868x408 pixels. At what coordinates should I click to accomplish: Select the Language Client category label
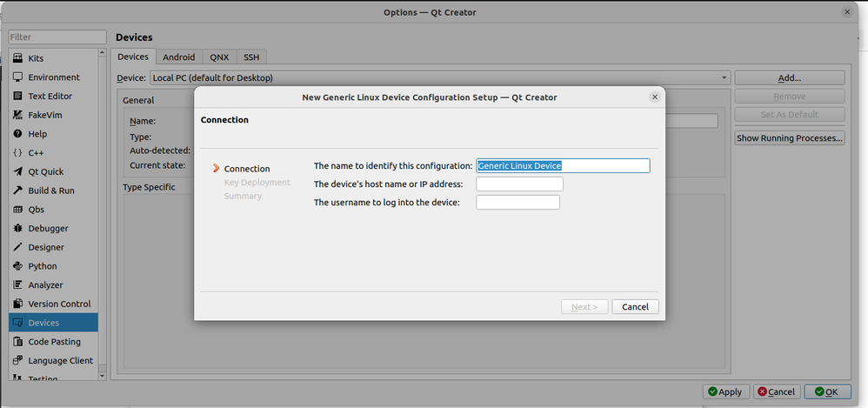[x=60, y=360]
